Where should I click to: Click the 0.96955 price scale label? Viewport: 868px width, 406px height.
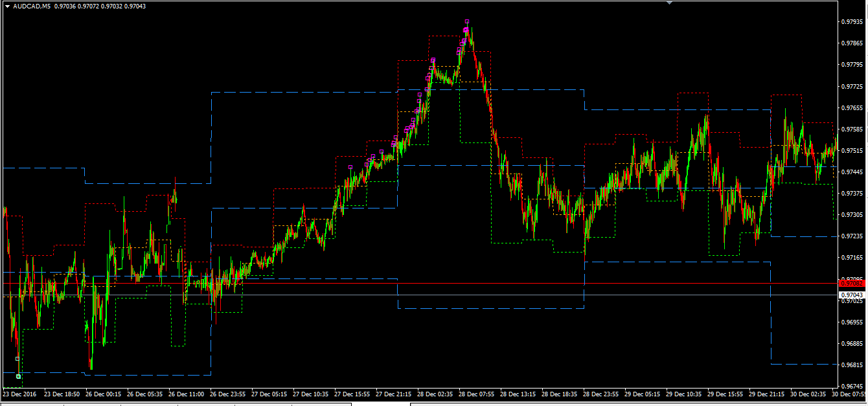point(851,322)
